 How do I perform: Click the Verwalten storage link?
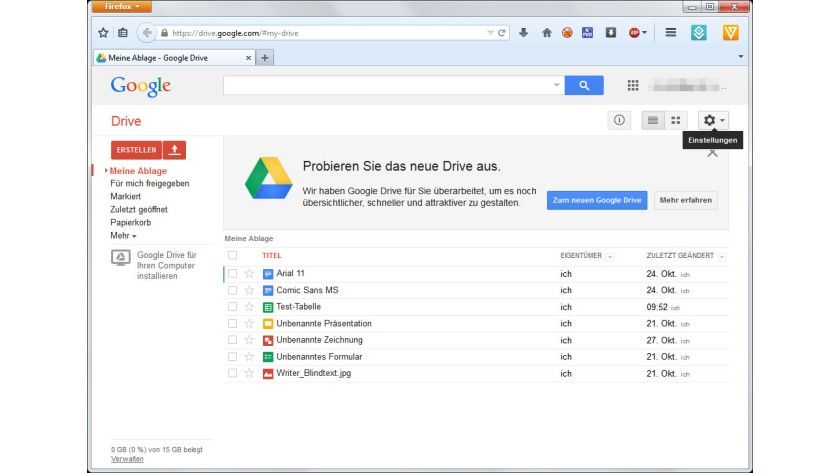(x=127, y=459)
